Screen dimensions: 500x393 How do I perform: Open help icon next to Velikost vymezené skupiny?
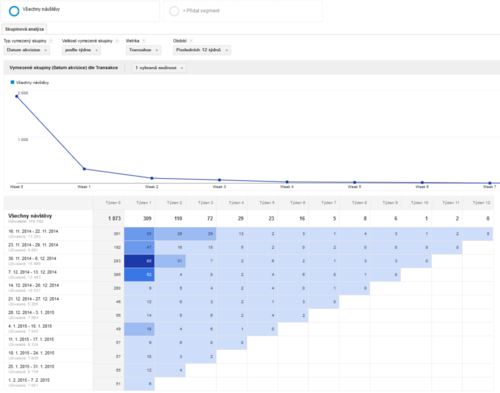(117, 41)
